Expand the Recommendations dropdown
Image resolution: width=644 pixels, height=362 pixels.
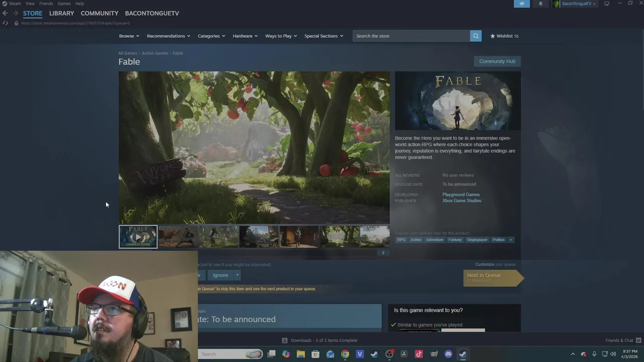[169, 36]
